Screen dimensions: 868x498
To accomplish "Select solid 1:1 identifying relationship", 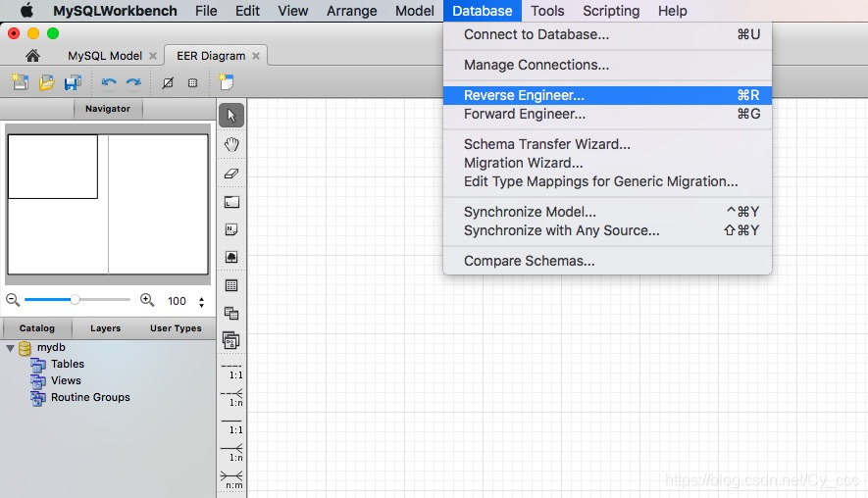I will pos(231,426).
